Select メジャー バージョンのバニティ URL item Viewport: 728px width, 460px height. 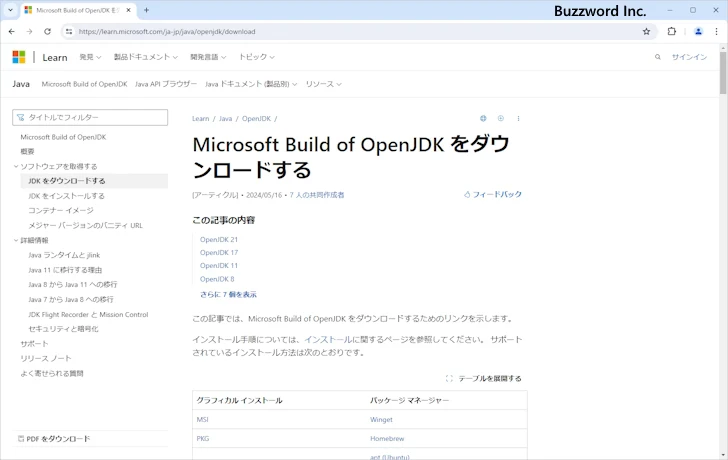point(85,225)
